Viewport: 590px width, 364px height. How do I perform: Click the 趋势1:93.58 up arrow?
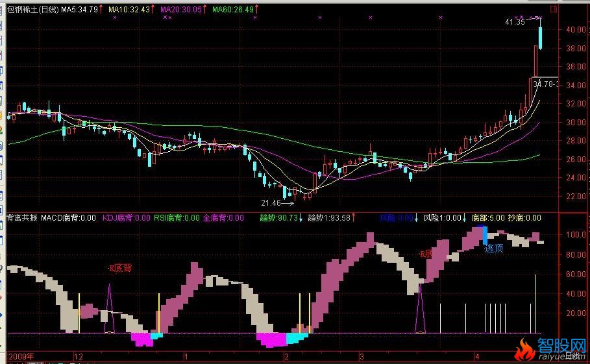pos(354,219)
